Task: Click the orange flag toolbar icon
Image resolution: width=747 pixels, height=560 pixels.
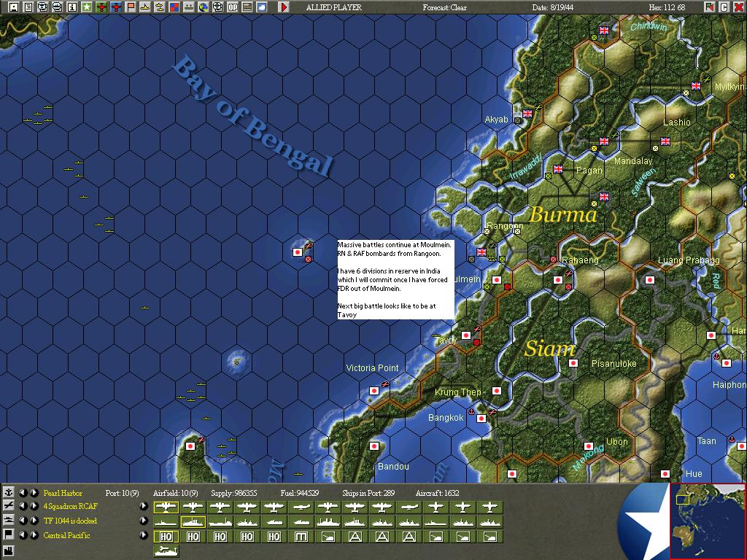Action: point(131,7)
